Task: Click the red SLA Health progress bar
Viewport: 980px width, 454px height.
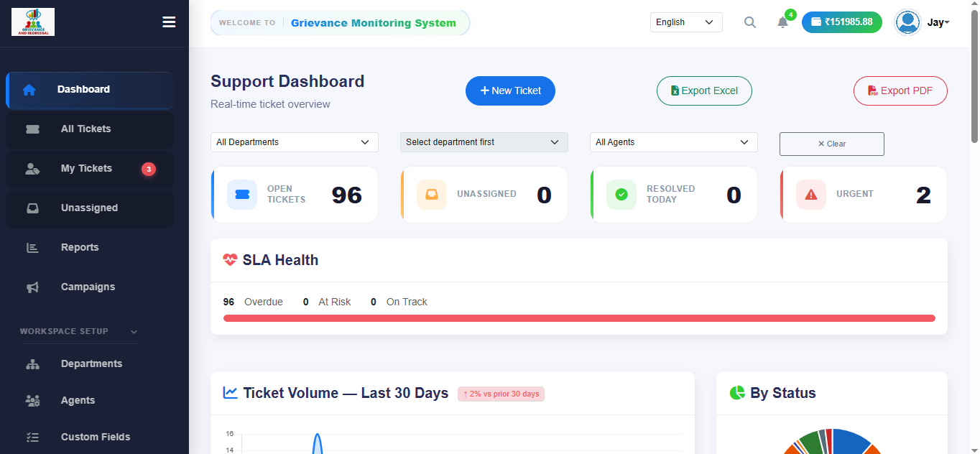Action: (579, 318)
